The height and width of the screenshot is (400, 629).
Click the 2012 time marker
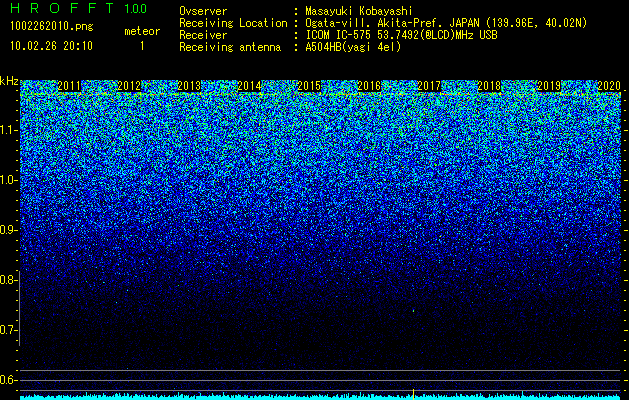pos(129,86)
